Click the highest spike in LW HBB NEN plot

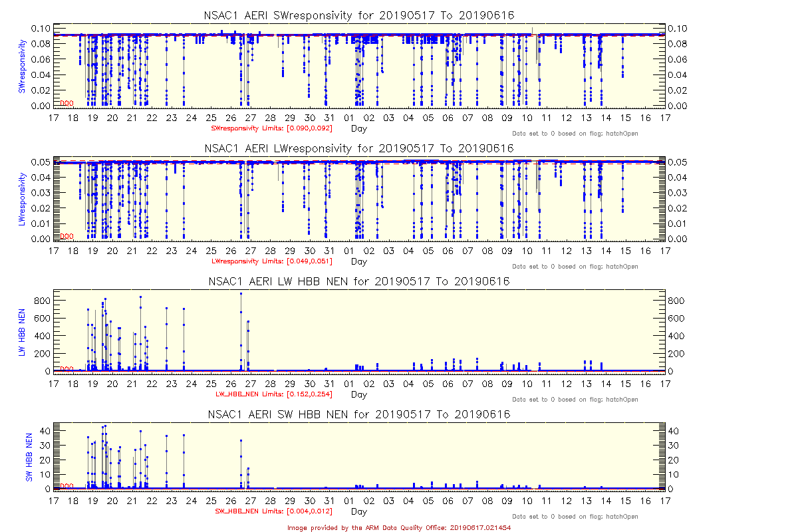click(241, 294)
